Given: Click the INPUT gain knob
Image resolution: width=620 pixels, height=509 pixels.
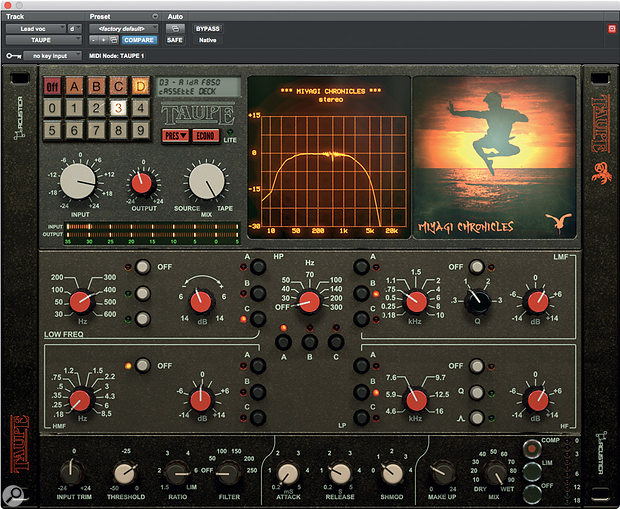Looking at the screenshot, I should [x=78, y=182].
